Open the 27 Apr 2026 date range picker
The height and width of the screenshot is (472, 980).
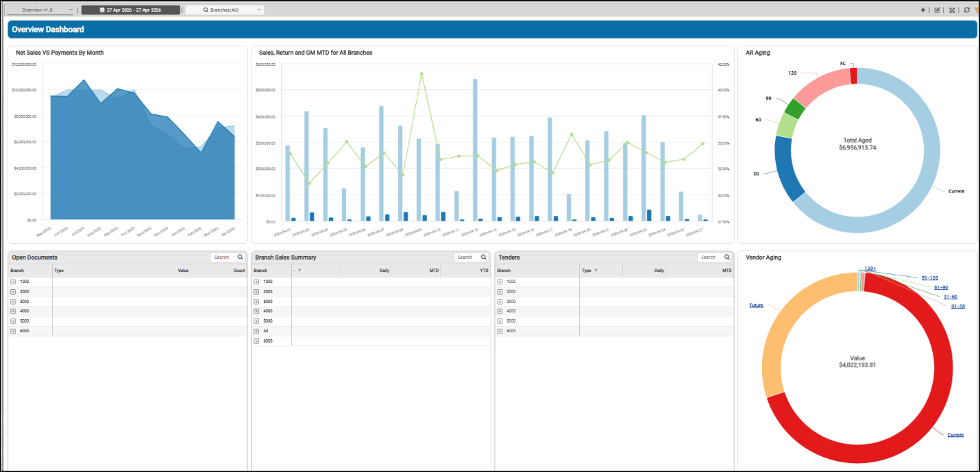[x=131, y=10]
